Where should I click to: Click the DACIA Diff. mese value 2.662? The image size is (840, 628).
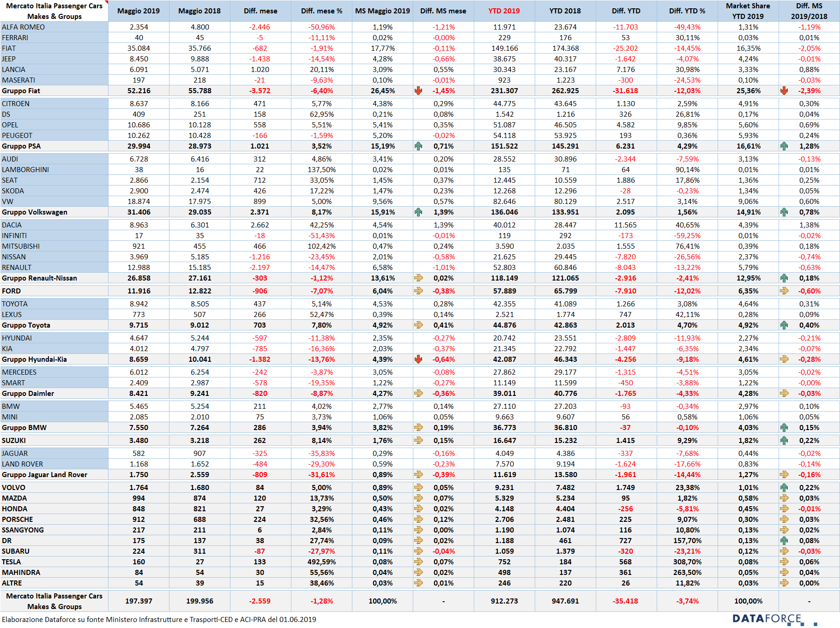pyautogui.click(x=260, y=225)
